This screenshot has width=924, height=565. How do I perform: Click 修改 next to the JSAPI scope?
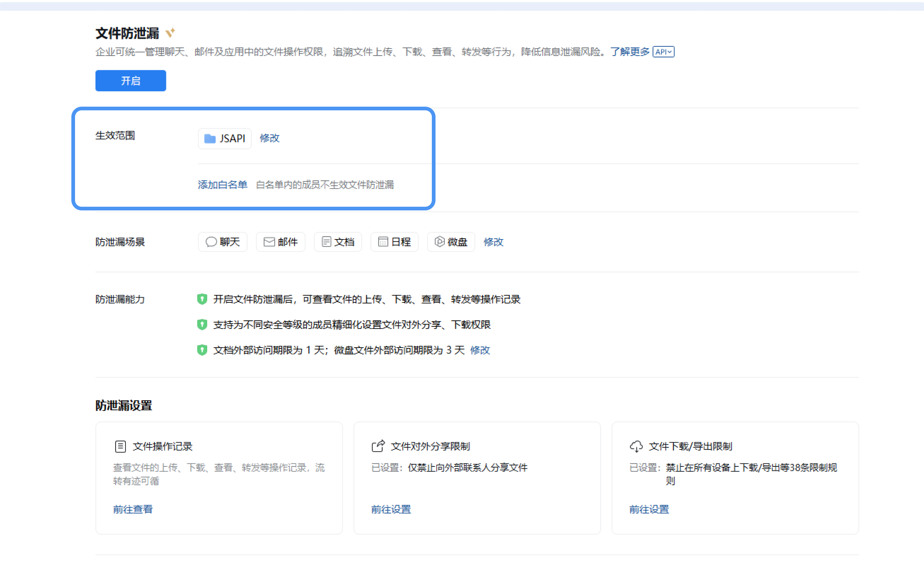coord(270,138)
